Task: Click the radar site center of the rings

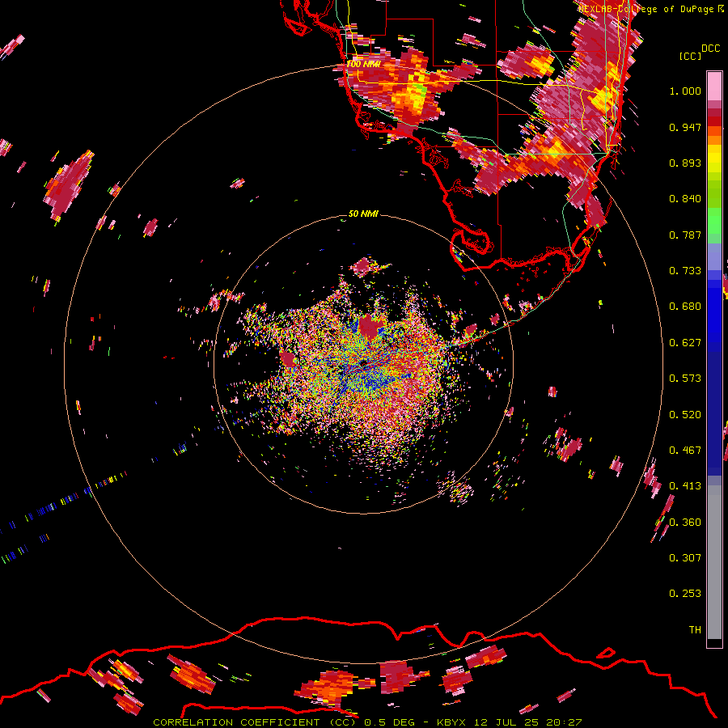Action: [x=363, y=363]
